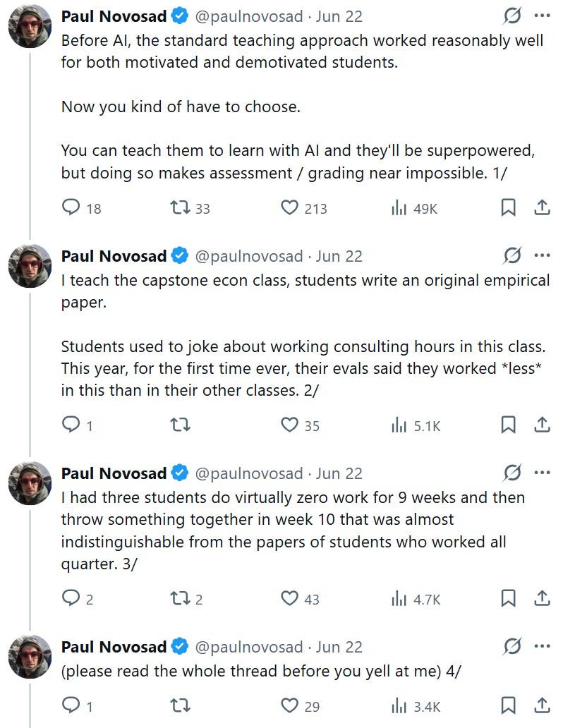Viewport: 563px width, 728px height.
Task: Share the first tweet in the thread
Action: pyautogui.click(x=542, y=207)
